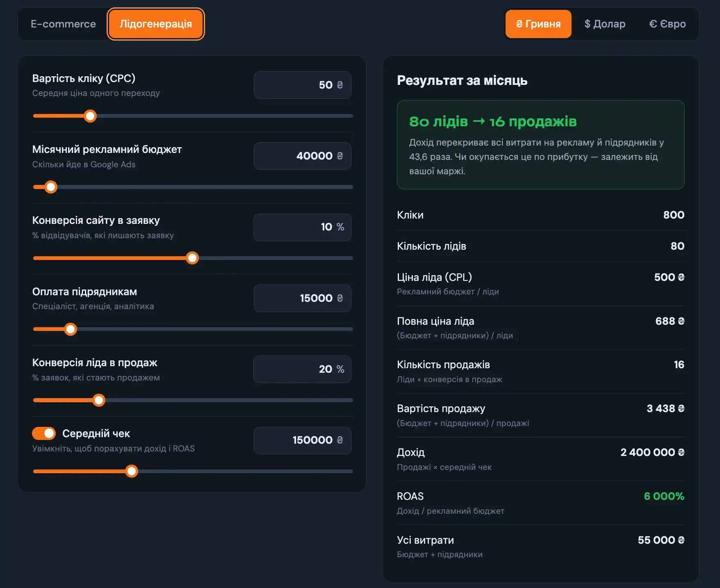
Task: Focus the Конверсія сайту в заявку field
Action: [303, 227]
